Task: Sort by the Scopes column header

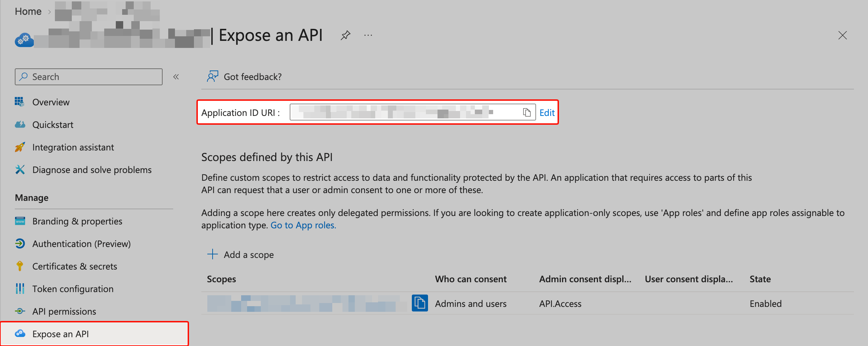Action: pos(221,279)
